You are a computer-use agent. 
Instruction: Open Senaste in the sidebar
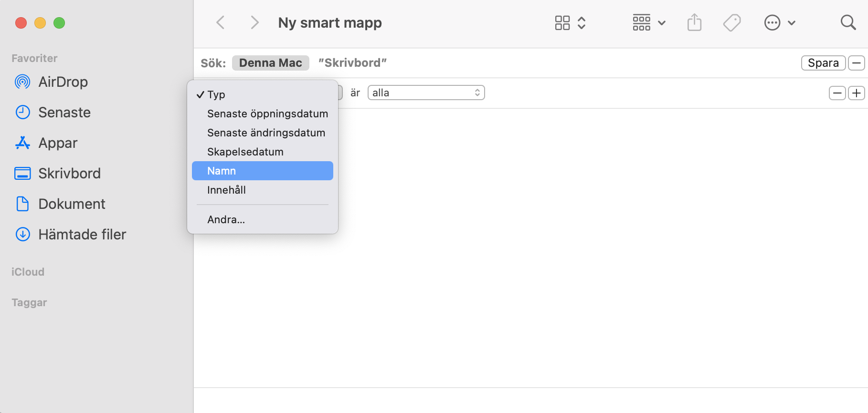[x=53, y=113]
